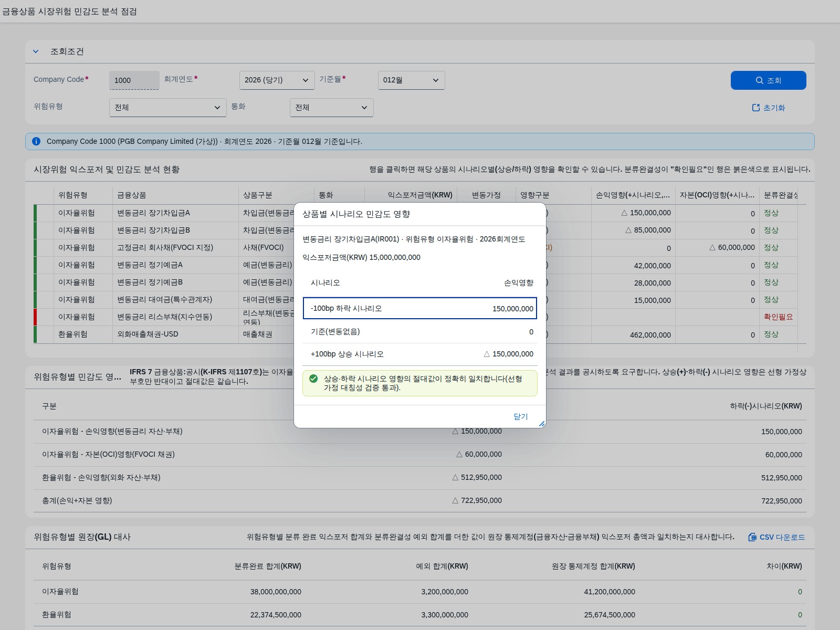Click the 변동가정 column header
This screenshot has width=840, height=630.
(486, 195)
